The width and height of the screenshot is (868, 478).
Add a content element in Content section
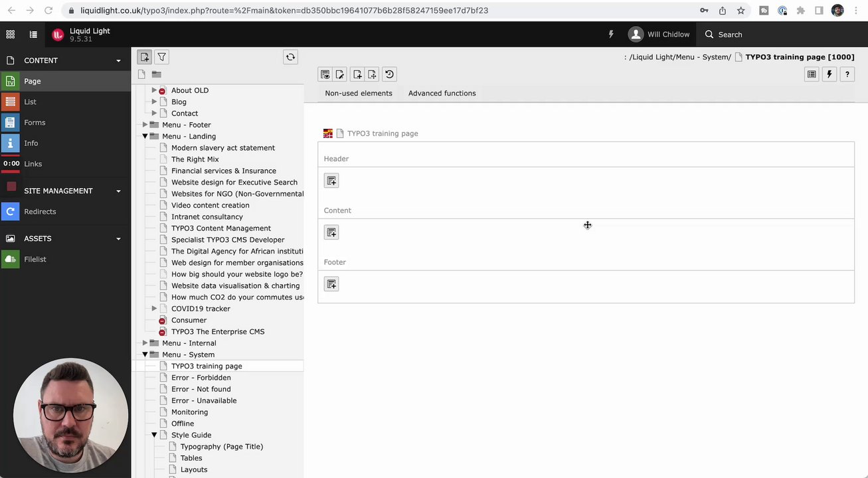tap(331, 232)
